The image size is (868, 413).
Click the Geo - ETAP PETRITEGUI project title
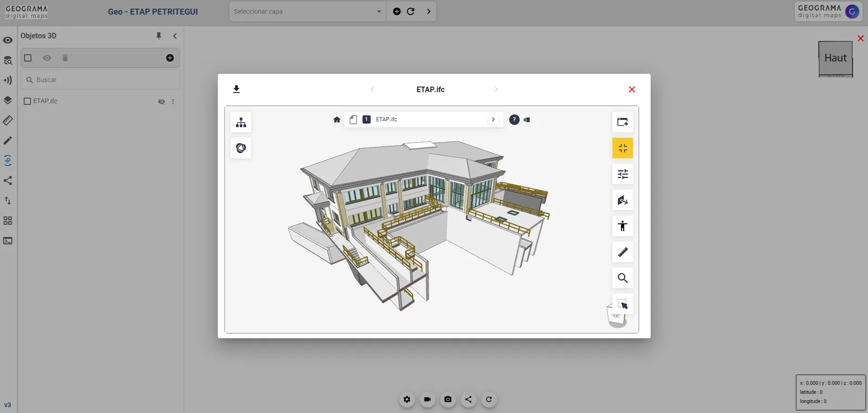click(x=153, y=11)
